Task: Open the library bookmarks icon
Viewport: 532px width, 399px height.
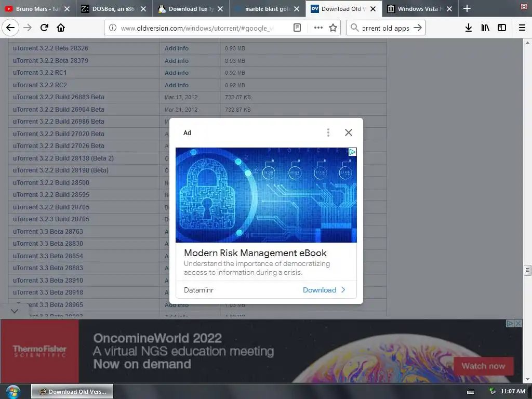Action: (x=485, y=28)
